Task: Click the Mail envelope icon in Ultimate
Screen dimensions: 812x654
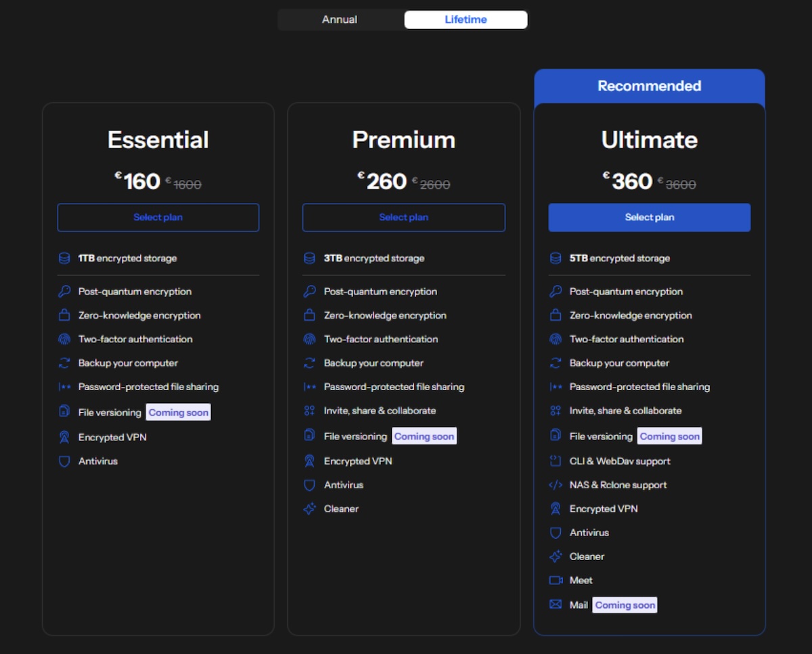Action: tap(556, 605)
